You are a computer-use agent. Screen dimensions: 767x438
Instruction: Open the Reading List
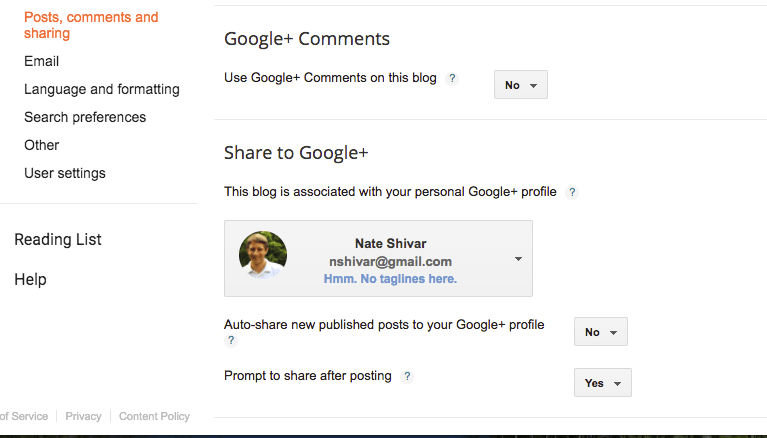(x=58, y=239)
